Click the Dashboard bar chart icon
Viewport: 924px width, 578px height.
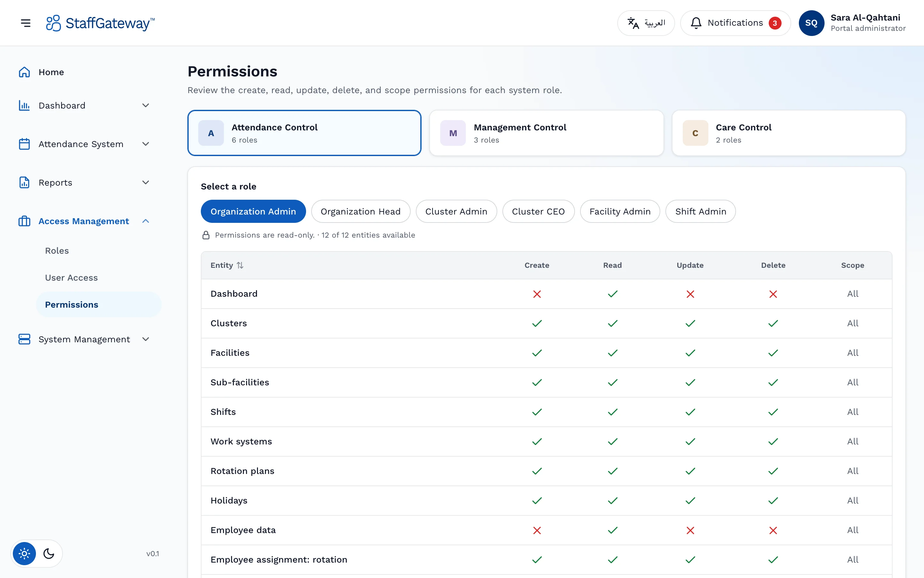(24, 106)
